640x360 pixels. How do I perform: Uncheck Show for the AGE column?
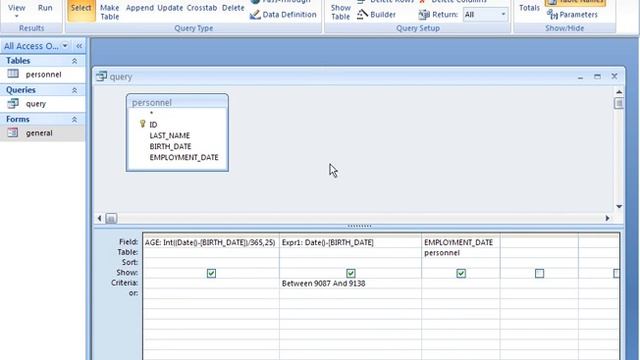point(211,273)
